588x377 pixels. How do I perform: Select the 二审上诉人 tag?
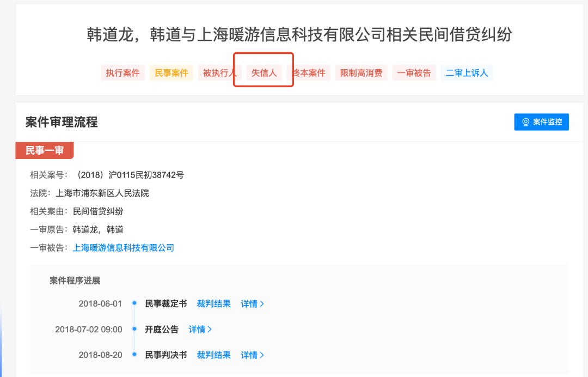coord(467,73)
